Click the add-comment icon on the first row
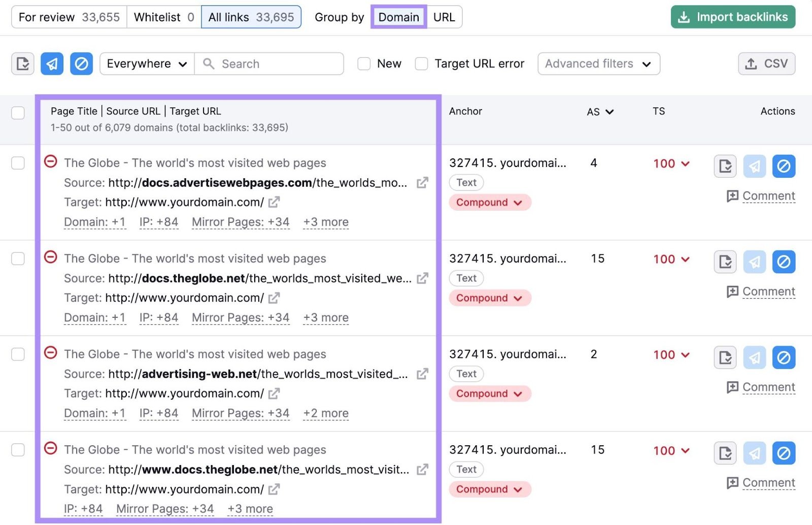 coord(732,195)
